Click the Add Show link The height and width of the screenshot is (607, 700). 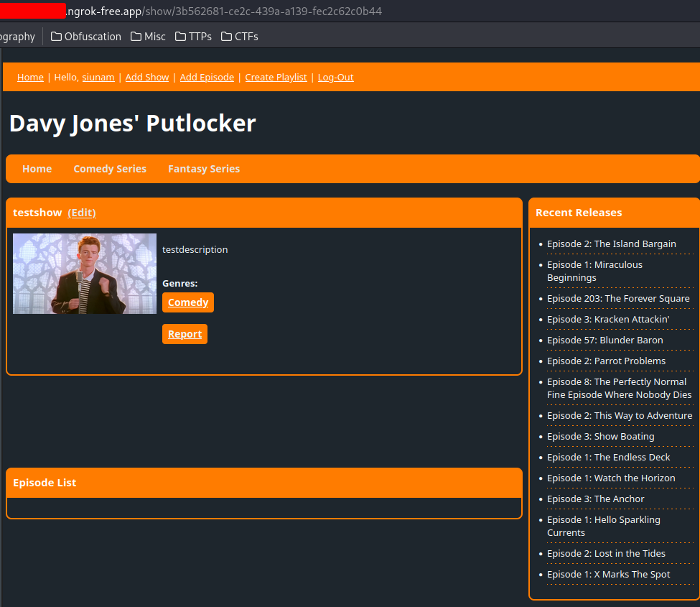click(x=147, y=78)
